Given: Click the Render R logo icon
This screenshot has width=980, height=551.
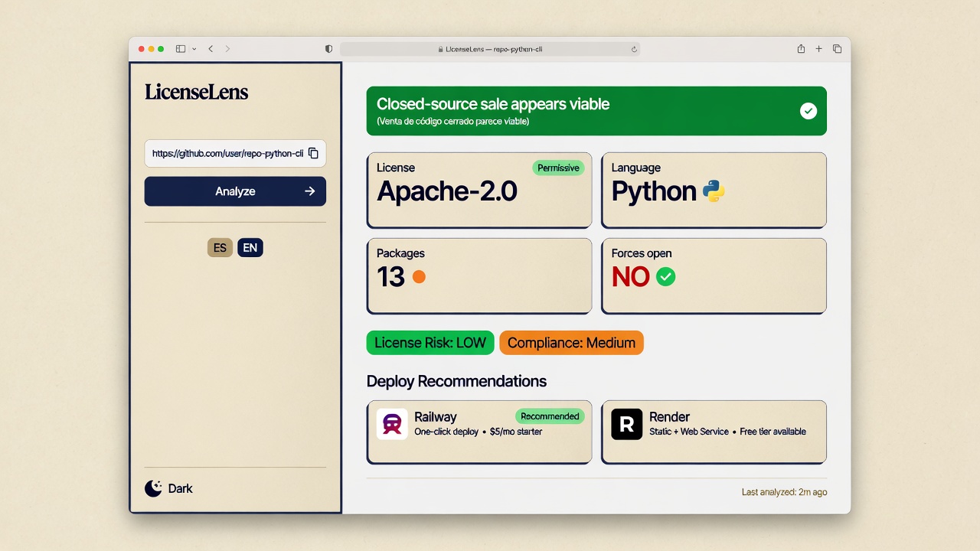Looking at the screenshot, I should 626,424.
